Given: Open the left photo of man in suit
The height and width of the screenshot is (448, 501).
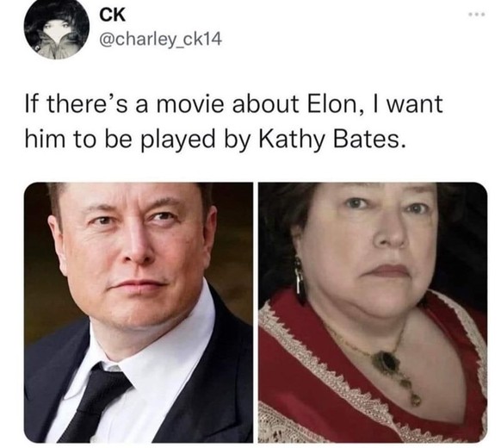Looking at the screenshot, I should click(139, 313).
